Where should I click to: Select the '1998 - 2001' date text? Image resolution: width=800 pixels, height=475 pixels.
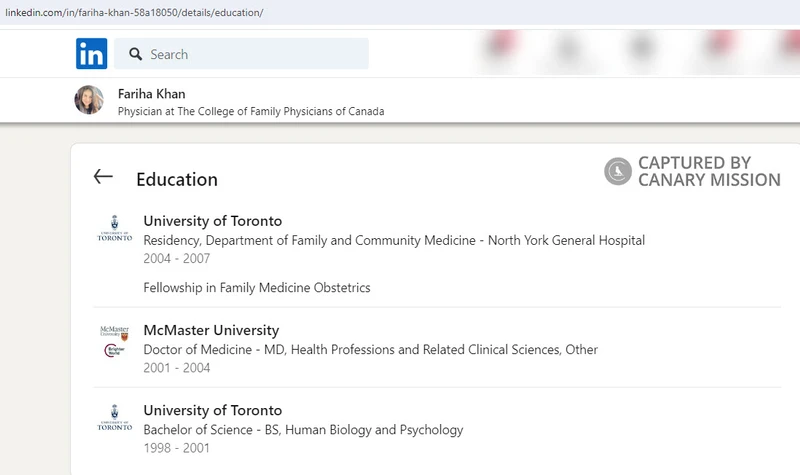point(177,448)
